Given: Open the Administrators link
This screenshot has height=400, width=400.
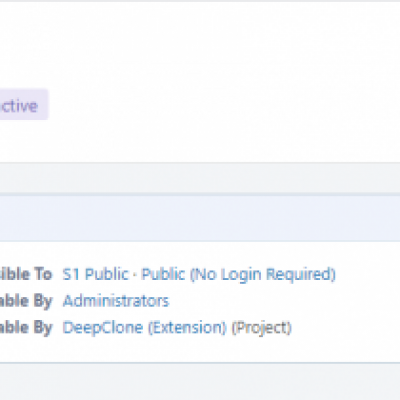Looking at the screenshot, I should click(x=116, y=301).
